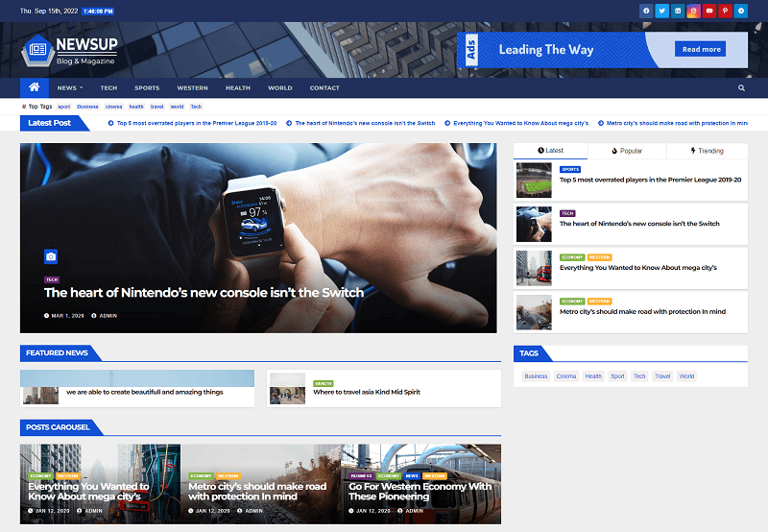Click the stadium thumbnail in Latest list

(x=534, y=181)
